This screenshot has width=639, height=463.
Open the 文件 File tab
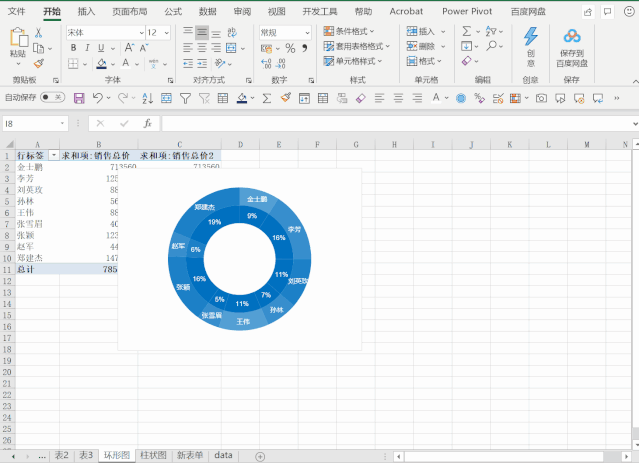[16, 11]
